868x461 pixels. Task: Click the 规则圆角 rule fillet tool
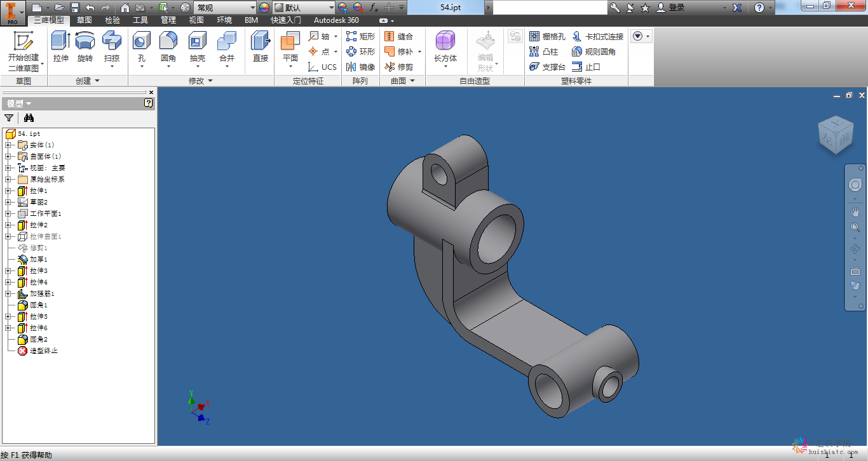point(593,51)
